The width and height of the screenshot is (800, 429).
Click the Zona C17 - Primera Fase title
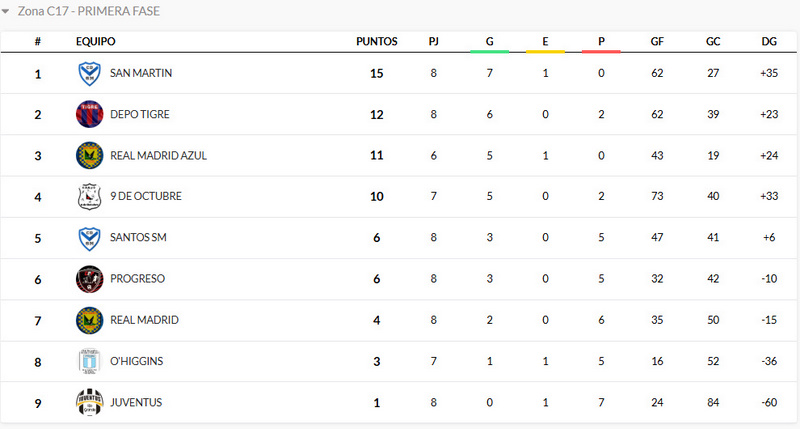click(89, 12)
